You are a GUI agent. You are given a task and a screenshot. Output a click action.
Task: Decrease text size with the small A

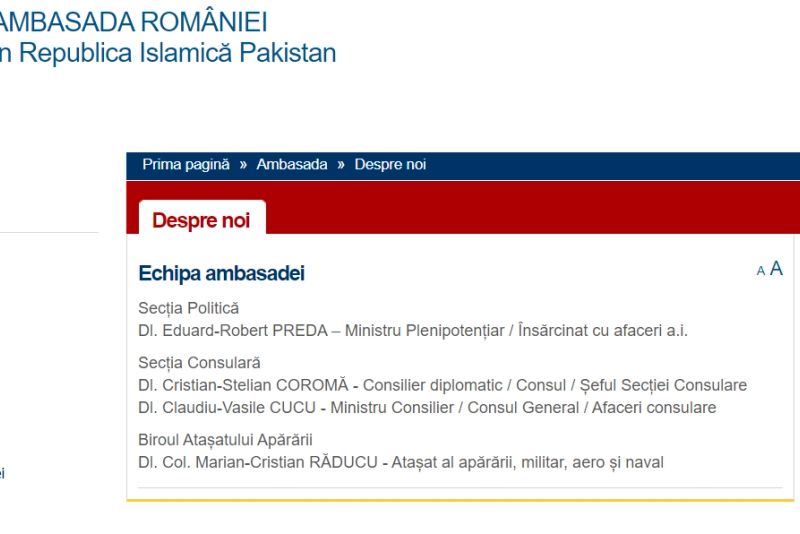click(x=761, y=271)
